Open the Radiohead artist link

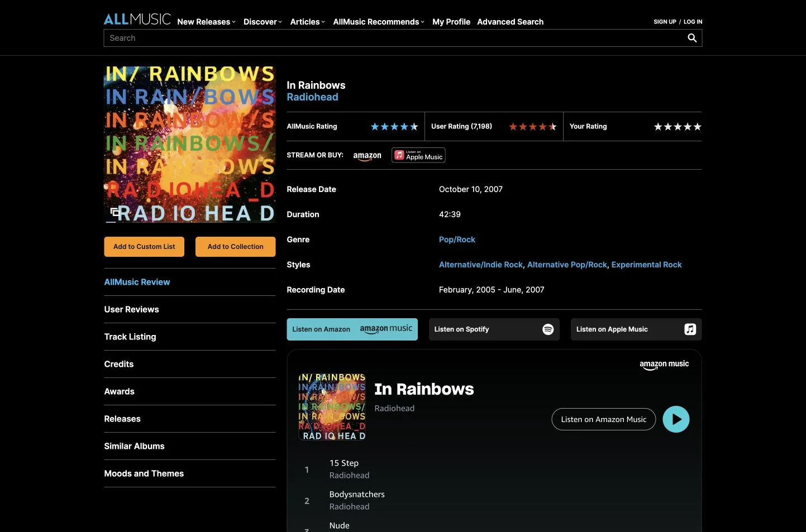click(x=312, y=97)
